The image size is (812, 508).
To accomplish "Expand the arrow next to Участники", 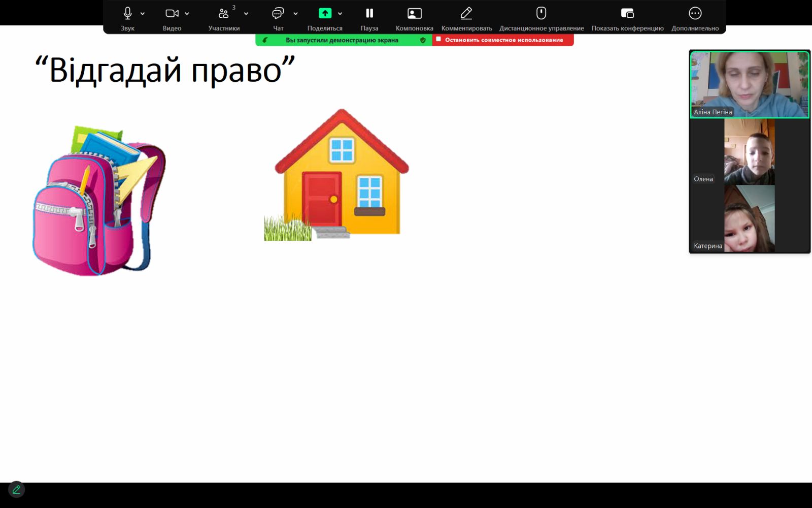I will [x=246, y=14].
